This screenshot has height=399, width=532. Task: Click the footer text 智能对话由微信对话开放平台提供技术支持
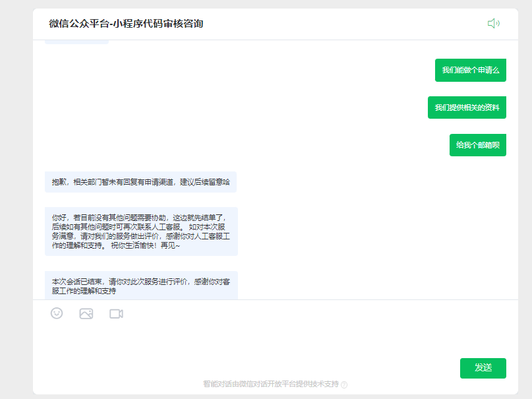(271, 384)
